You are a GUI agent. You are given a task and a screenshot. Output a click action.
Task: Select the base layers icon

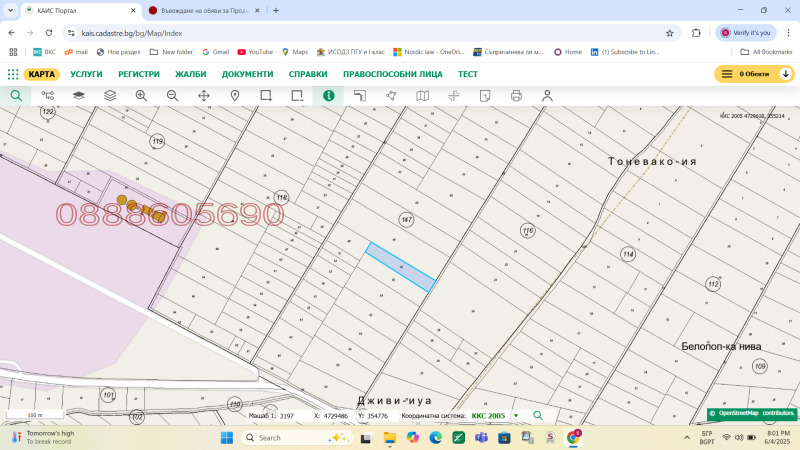[79, 96]
